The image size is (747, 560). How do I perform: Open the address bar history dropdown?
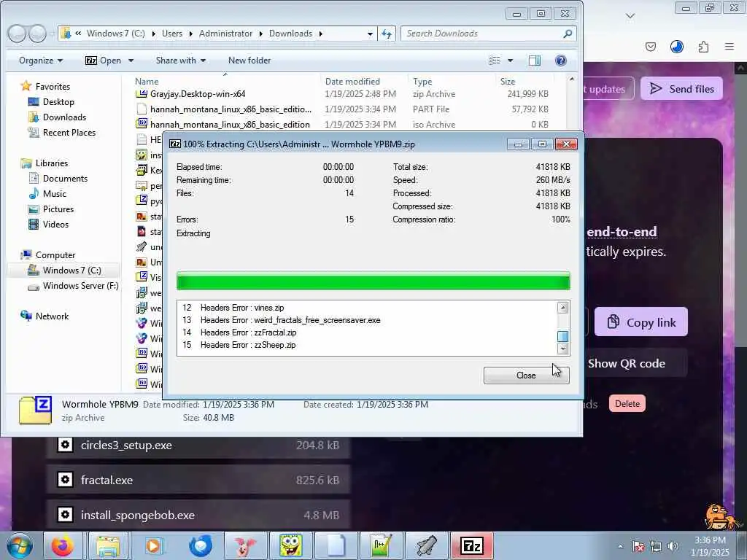[x=370, y=34]
